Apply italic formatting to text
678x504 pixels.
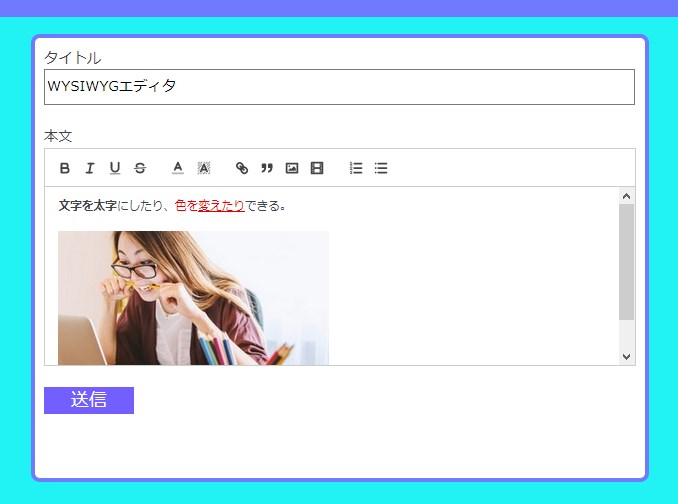(x=90, y=168)
